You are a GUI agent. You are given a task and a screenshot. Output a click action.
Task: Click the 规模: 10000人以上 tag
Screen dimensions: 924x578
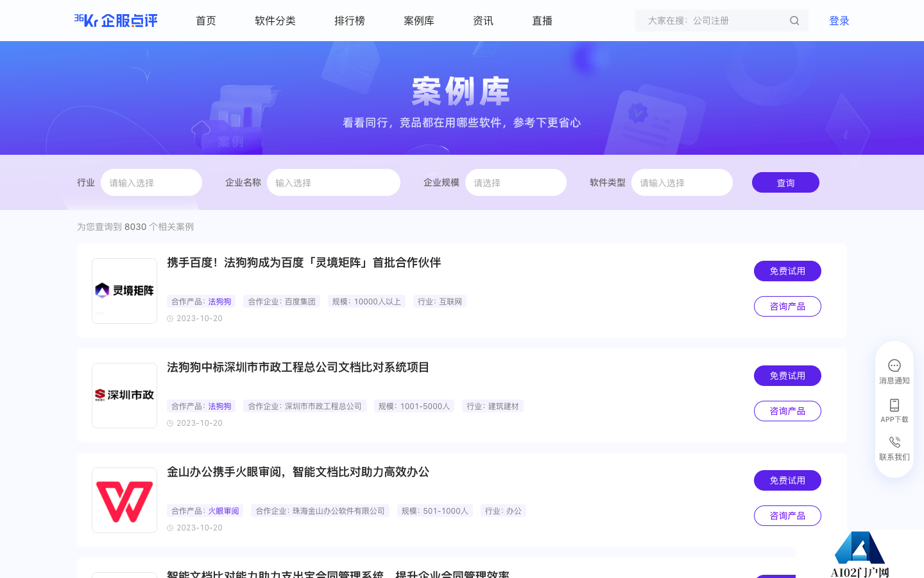click(x=366, y=302)
